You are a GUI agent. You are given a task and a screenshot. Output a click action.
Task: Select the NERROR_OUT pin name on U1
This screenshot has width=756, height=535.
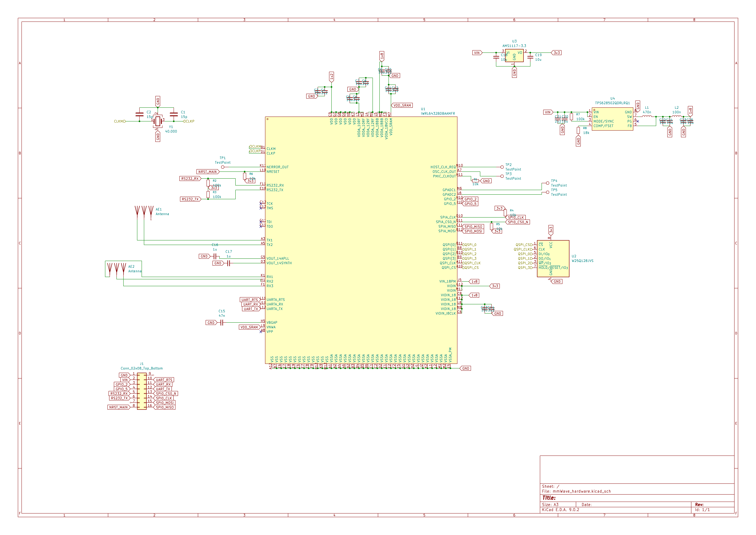tap(278, 167)
